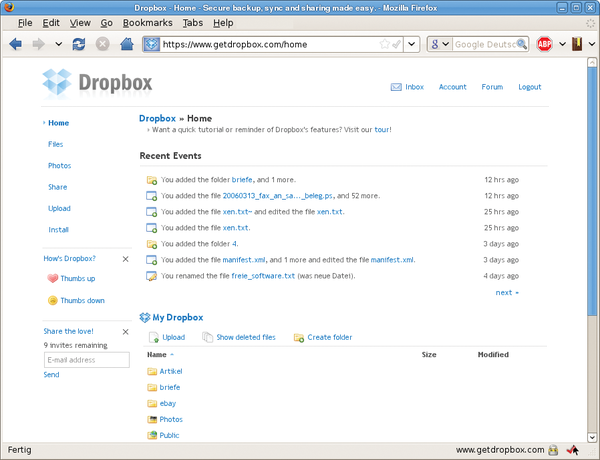This screenshot has height=460, width=600.
Task: Open the File menu
Action: [x=25, y=23]
